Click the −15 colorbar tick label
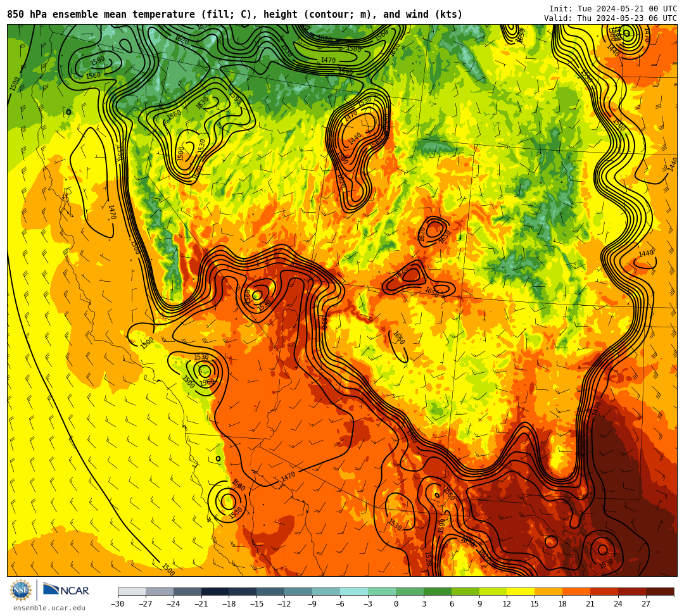This screenshot has width=684, height=616. pyautogui.click(x=257, y=604)
